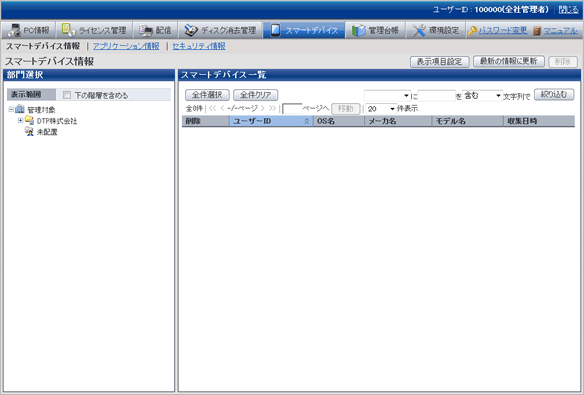Click the 管理対象 building icon
The height and width of the screenshot is (395, 584).
[x=20, y=109]
